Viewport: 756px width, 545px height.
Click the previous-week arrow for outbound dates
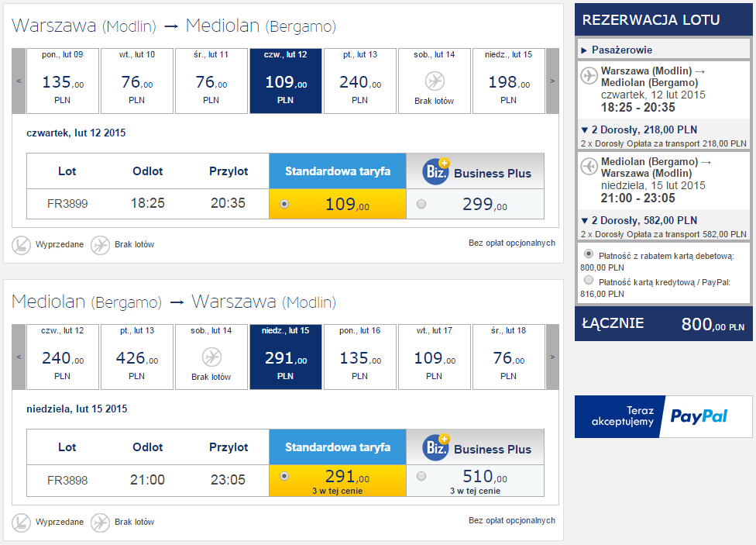coord(19,81)
